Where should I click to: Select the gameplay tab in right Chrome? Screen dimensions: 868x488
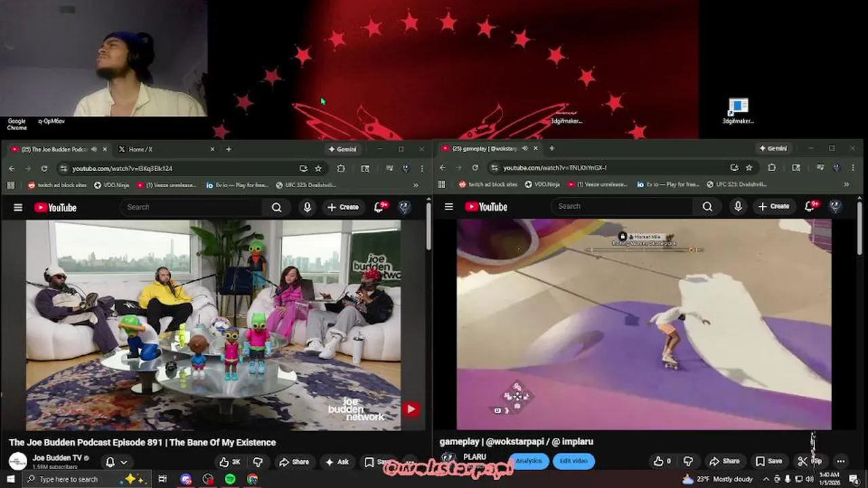tap(489, 148)
